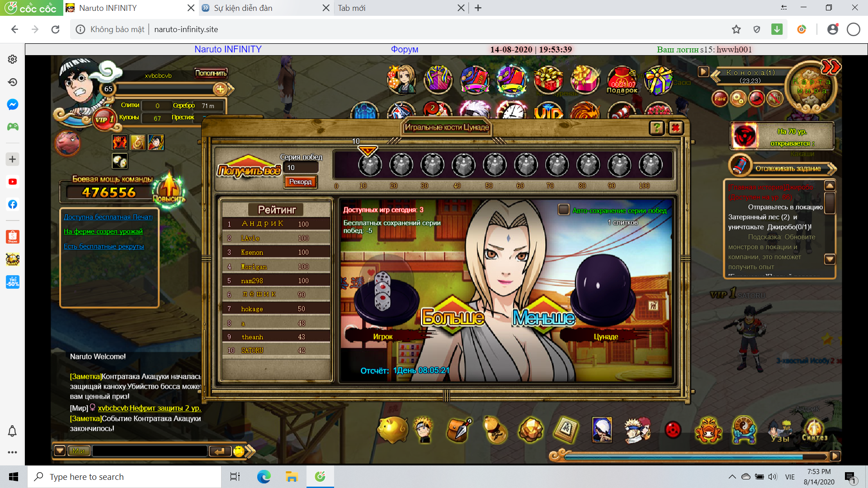The height and width of the screenshot is (488, 868).
Task: Open the Карта мира globe
Action: (811, 88)
